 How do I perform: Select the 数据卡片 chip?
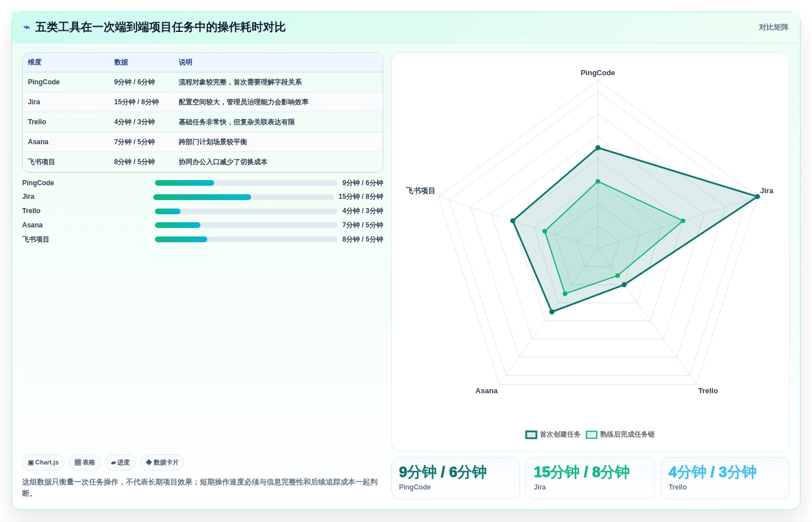162,462
